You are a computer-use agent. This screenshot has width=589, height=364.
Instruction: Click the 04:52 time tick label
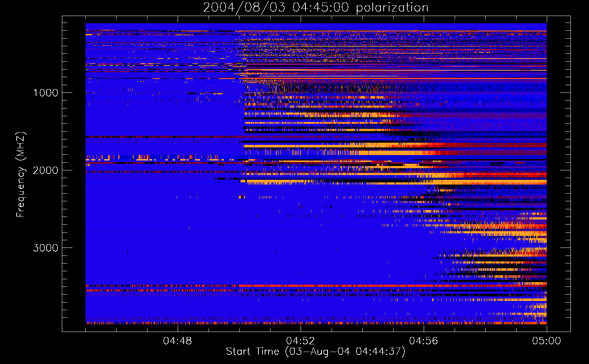pos(301,341)
